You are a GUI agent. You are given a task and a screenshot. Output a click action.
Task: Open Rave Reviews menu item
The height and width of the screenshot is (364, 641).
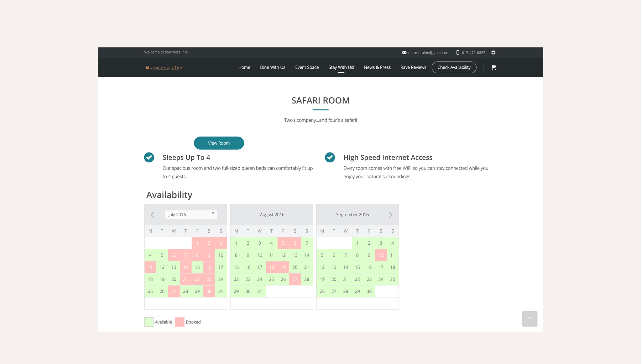pos(413,67)
